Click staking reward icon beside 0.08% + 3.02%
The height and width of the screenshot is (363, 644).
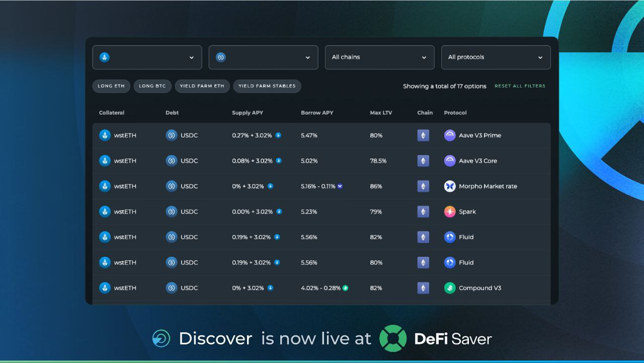279,161
